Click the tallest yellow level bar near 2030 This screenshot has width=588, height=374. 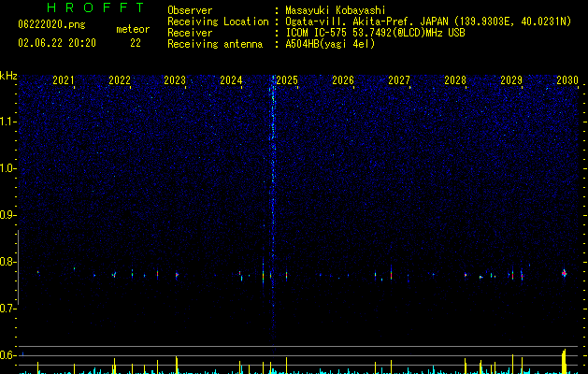coord(565,362)
